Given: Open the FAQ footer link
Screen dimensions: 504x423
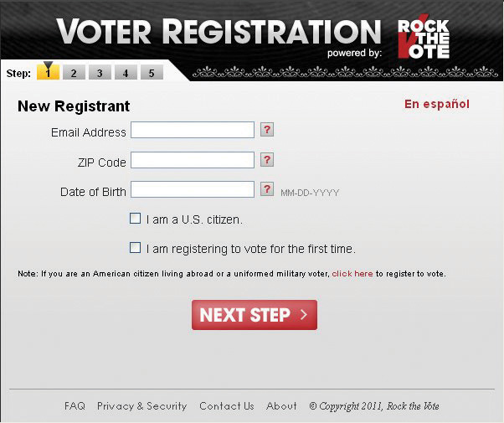Looking at the screenshot, I should point(75,406).
